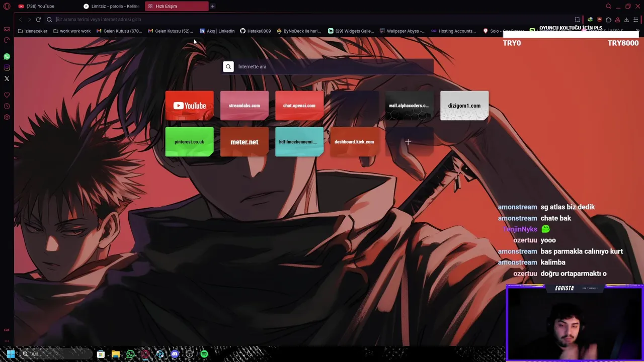Expand the bookmarks bar overflow chevron
Screen dimensions: 644x362
pos(637,31)
